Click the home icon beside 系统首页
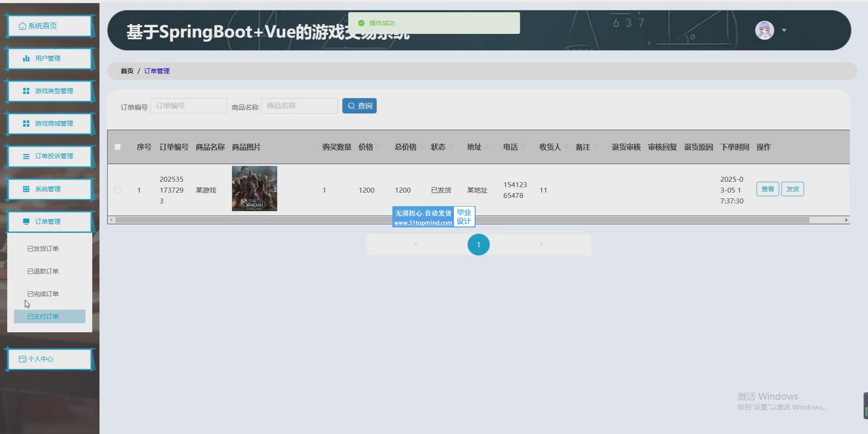868x434 pixels. coord(22,26)
